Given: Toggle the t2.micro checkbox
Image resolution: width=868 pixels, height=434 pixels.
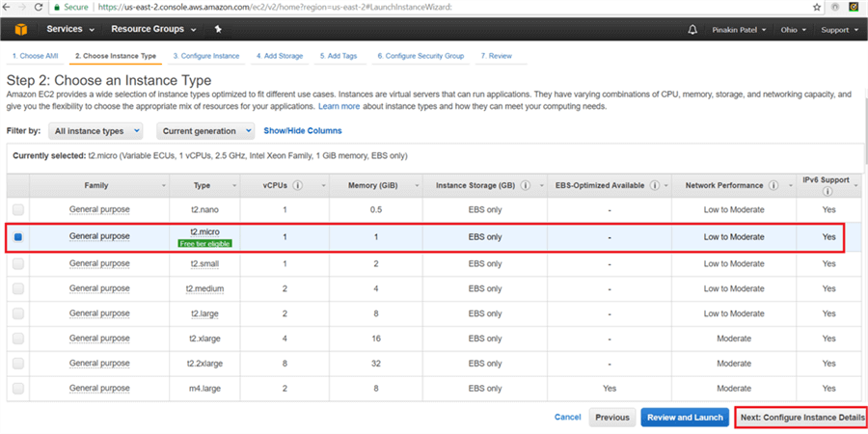Looking at the screenshot, I should click(17, 236).
